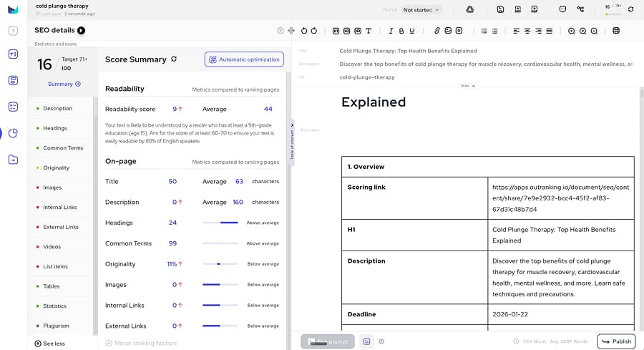The width and height of the screenshot is (644, 350).
Task: Click the score progress bar in top right
Action: pyautogui.click(x=613, y=14)
